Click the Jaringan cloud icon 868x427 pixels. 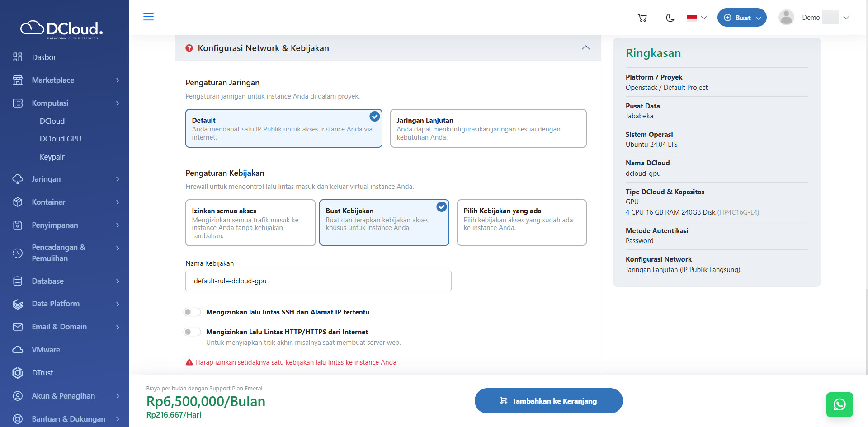(18, 179)
